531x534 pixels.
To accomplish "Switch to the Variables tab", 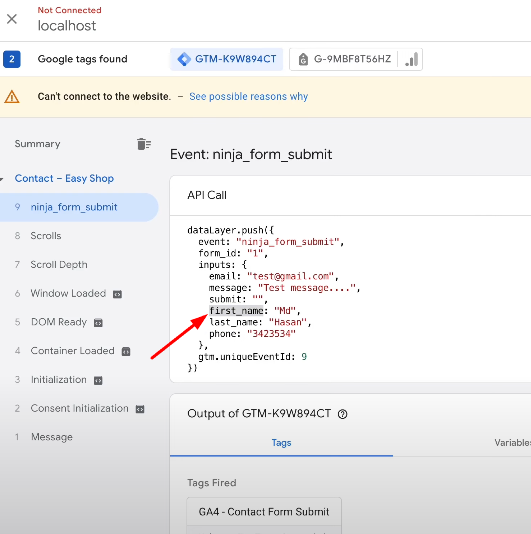I will [513, 443].
